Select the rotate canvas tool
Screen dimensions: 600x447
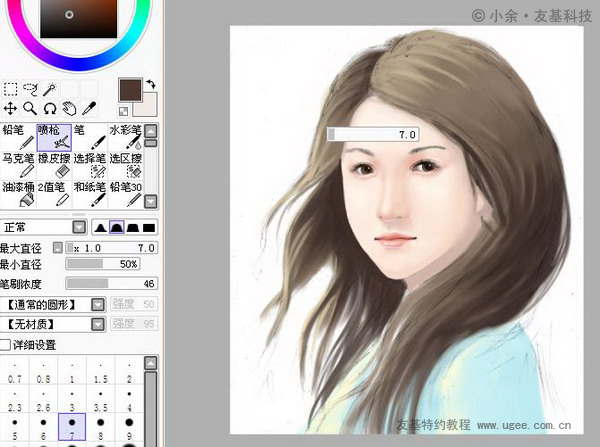click(50, 109)
